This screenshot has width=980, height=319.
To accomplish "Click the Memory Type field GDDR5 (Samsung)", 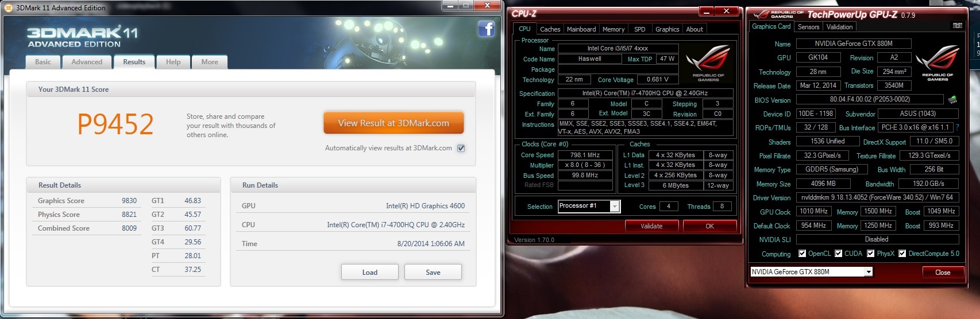I will 832,169.
